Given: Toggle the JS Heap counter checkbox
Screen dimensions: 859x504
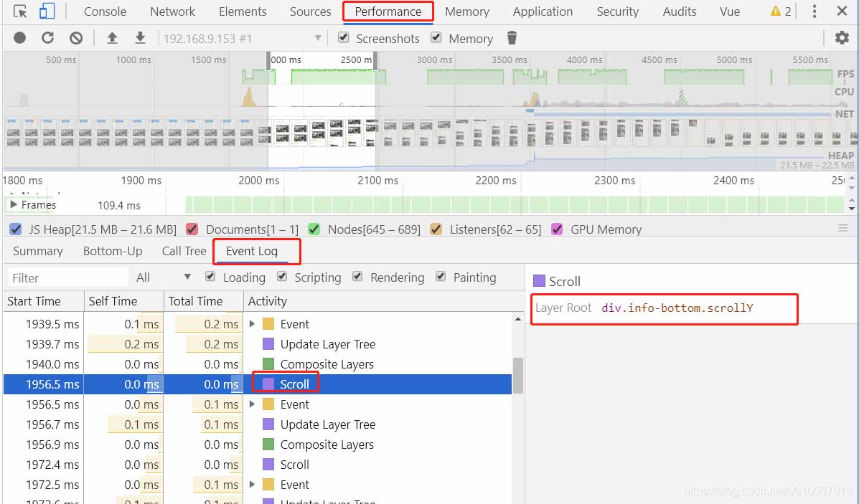Looking at the screenshot, I should (x=16, y=229).
